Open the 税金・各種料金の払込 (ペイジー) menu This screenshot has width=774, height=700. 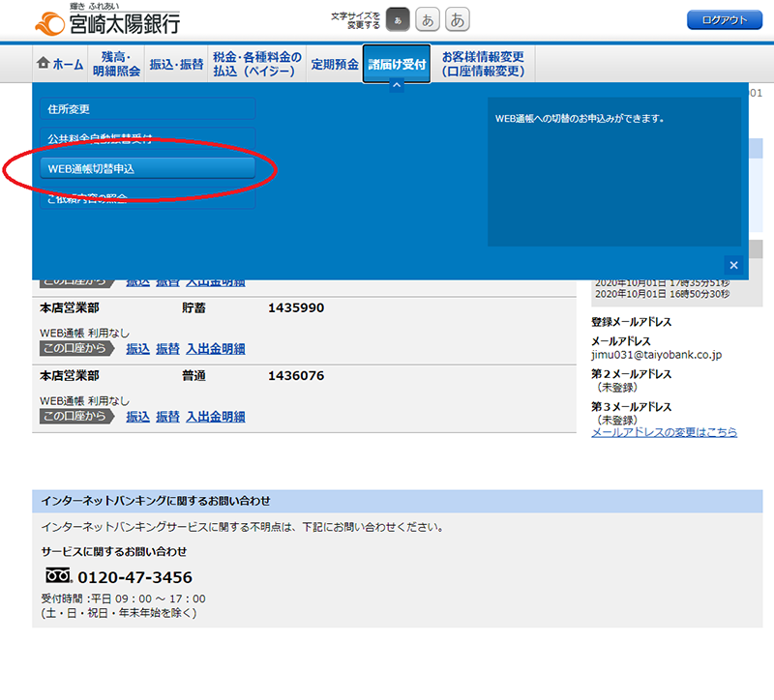(256, 64)
